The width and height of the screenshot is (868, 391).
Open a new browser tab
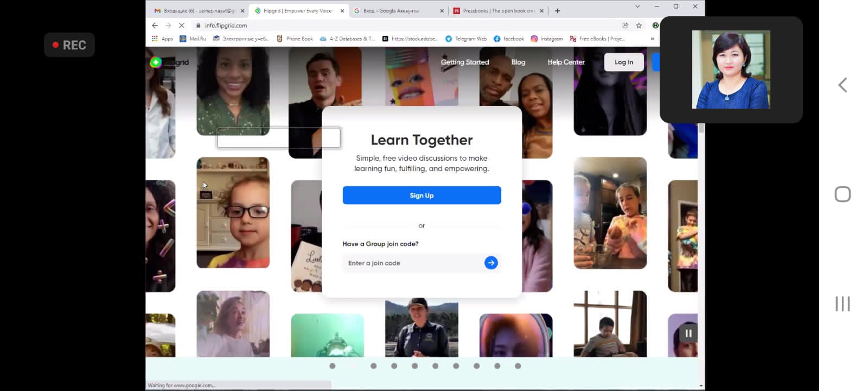pyautogui.click(x=557, y=11)
